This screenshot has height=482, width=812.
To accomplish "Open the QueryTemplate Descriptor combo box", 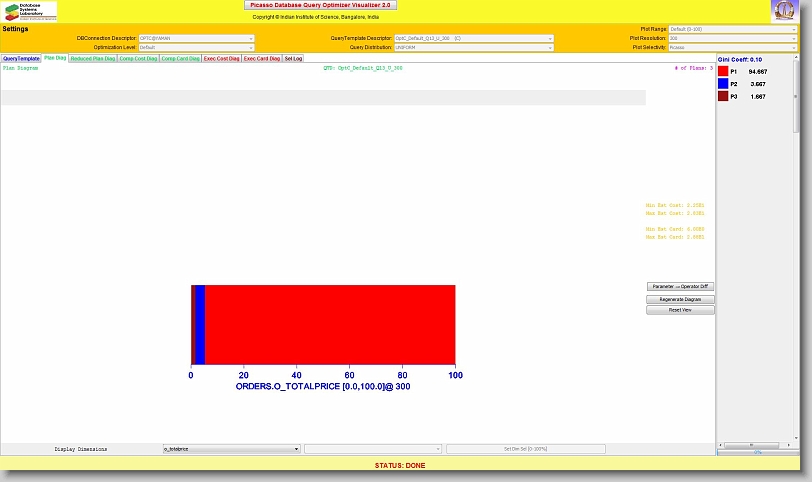I will 473,38.
